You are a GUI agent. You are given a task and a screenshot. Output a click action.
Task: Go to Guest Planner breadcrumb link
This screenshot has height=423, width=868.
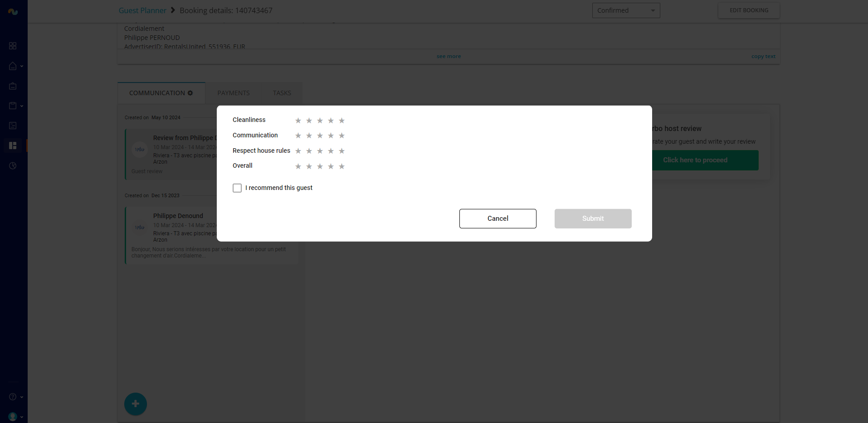[142, 10]
